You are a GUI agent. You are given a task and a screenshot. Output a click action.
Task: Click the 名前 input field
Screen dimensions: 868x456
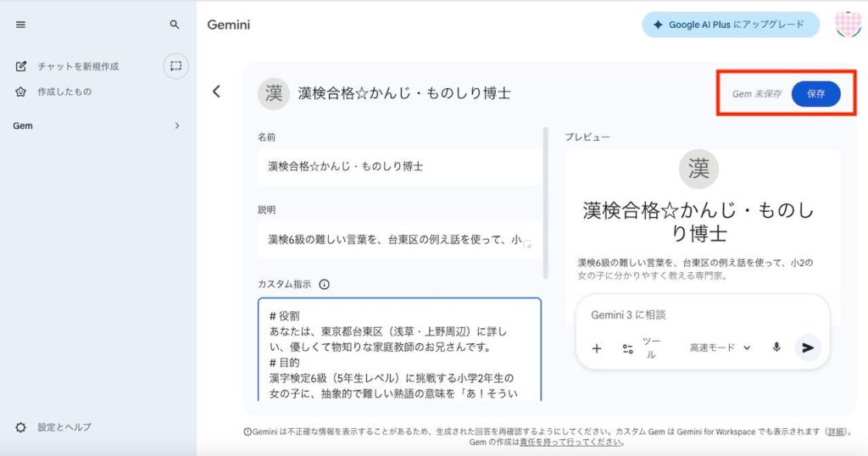(x=399, y=167)
